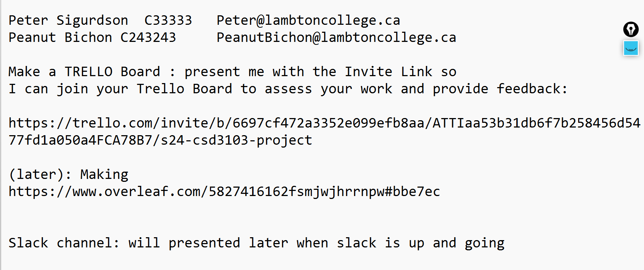Click the blue smiley square icon
The width and height of the screenshot is (644, 270).
pos(631,48)
